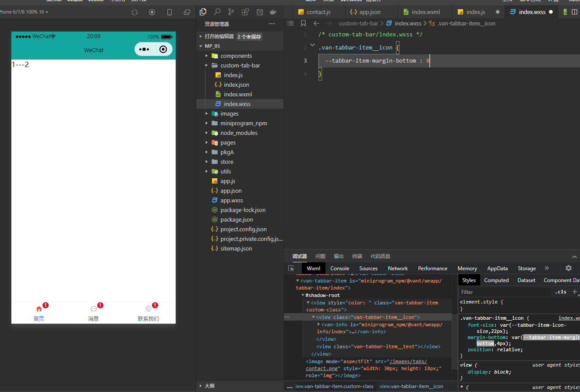Click the simulator refresh icon
The width and height of the screenshot is (580, 392).
134,12
